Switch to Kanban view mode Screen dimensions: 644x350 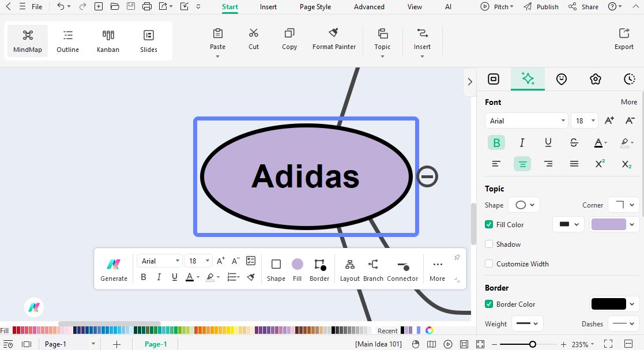point(108,41)
